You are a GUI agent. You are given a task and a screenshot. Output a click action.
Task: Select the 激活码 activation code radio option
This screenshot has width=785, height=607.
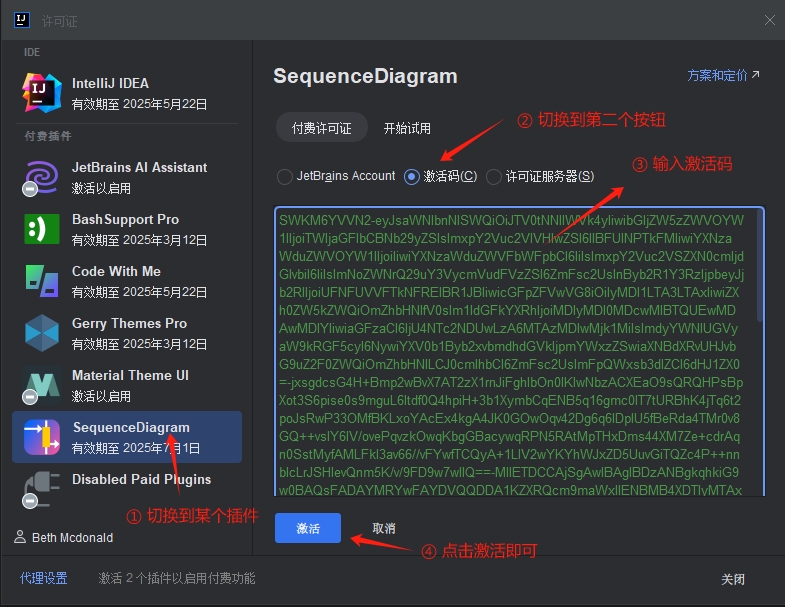point(412,176)
